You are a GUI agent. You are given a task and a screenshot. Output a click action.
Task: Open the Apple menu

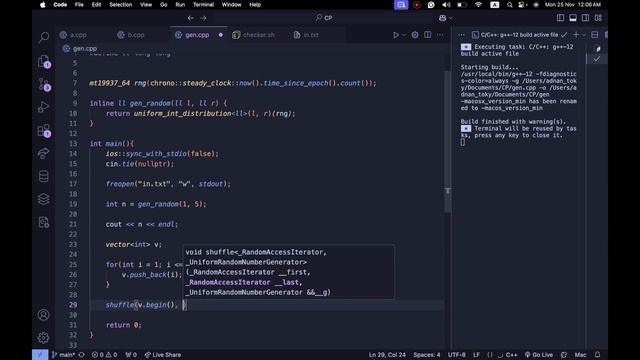[42, 5]
